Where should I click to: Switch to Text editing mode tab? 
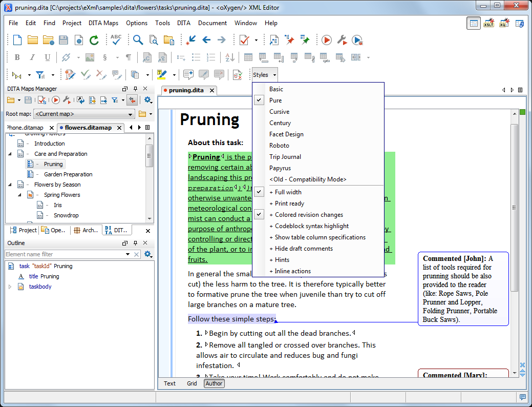tap(169, 383)
